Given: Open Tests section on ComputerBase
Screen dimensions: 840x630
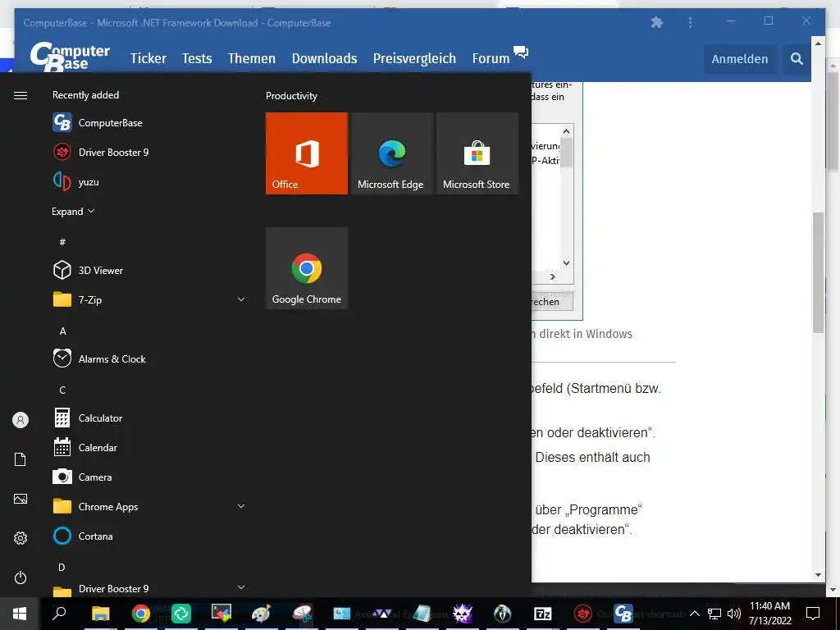Looking at the screenshot, I should 197,58.
